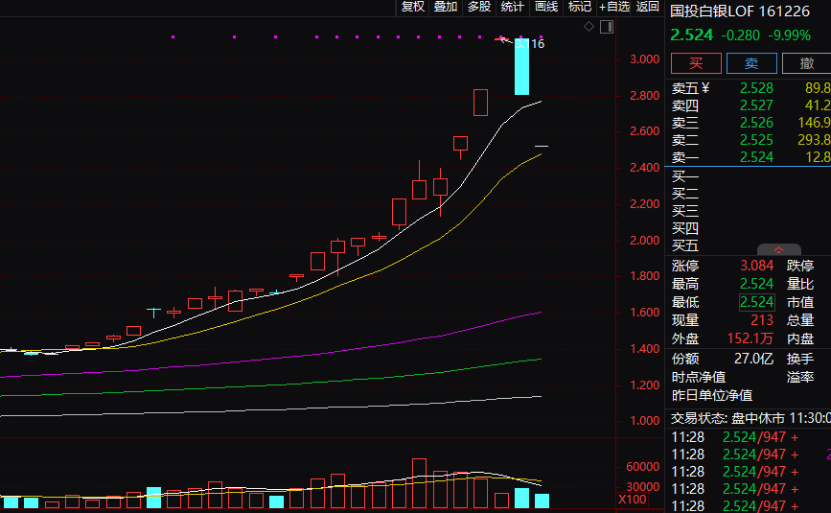Select the 多股 multi-stock view

479,7
